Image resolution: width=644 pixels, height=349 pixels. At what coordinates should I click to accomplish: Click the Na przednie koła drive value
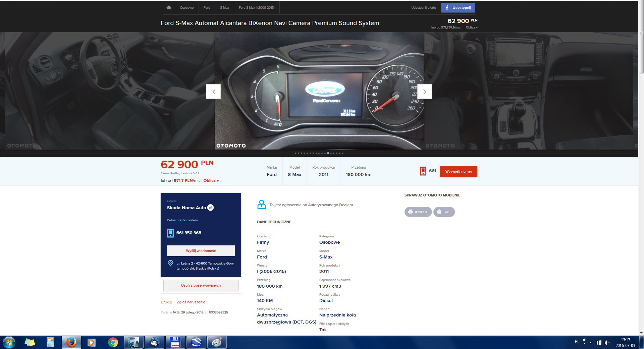click(337, 315)
